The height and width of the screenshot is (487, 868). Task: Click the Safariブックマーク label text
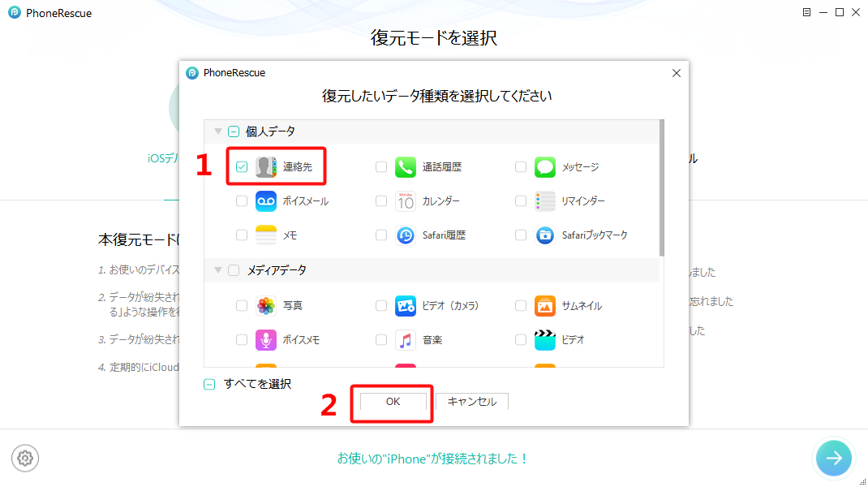point(595,235)
